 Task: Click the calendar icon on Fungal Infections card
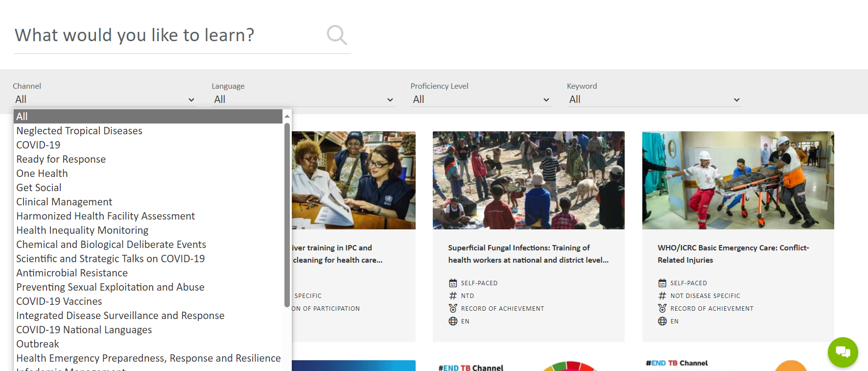(x=453, y=283)
